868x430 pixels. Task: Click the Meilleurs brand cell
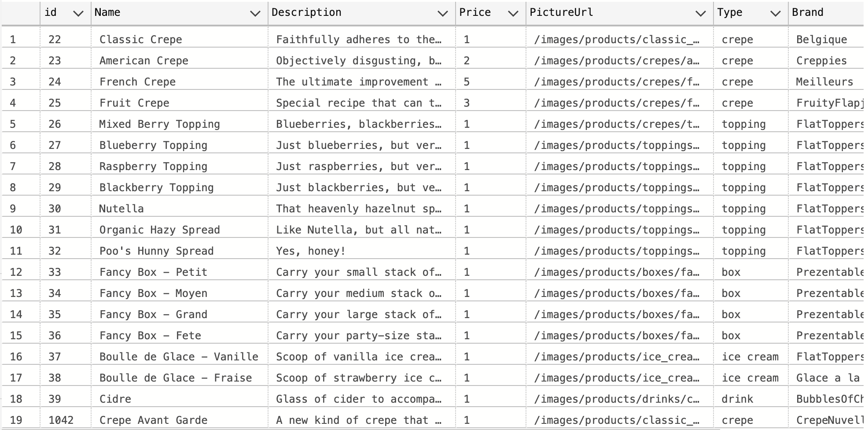point(825,82)
